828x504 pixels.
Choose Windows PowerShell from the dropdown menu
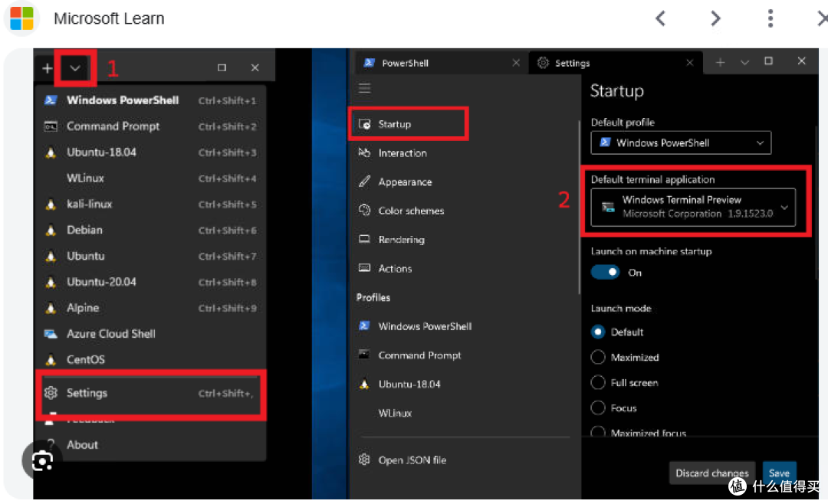pyautogui.click(x=150, y=100)
